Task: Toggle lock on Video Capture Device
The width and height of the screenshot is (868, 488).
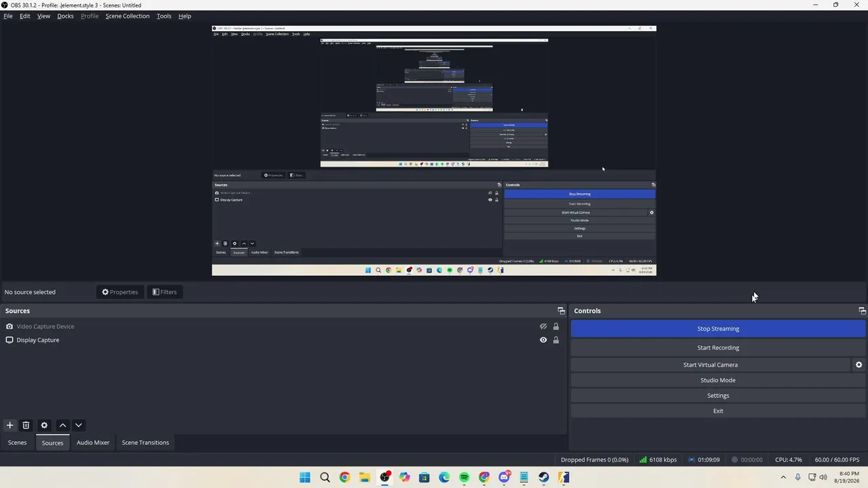Action: 556,326
